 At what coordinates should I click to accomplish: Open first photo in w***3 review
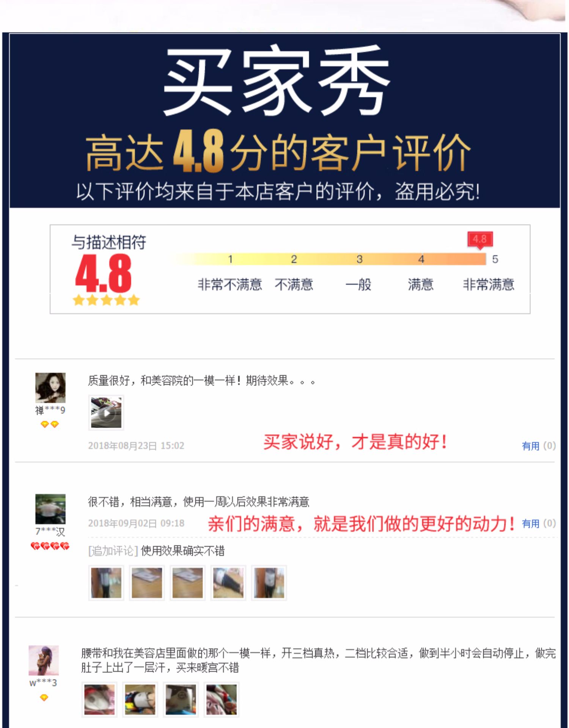[x=99, y=699]
